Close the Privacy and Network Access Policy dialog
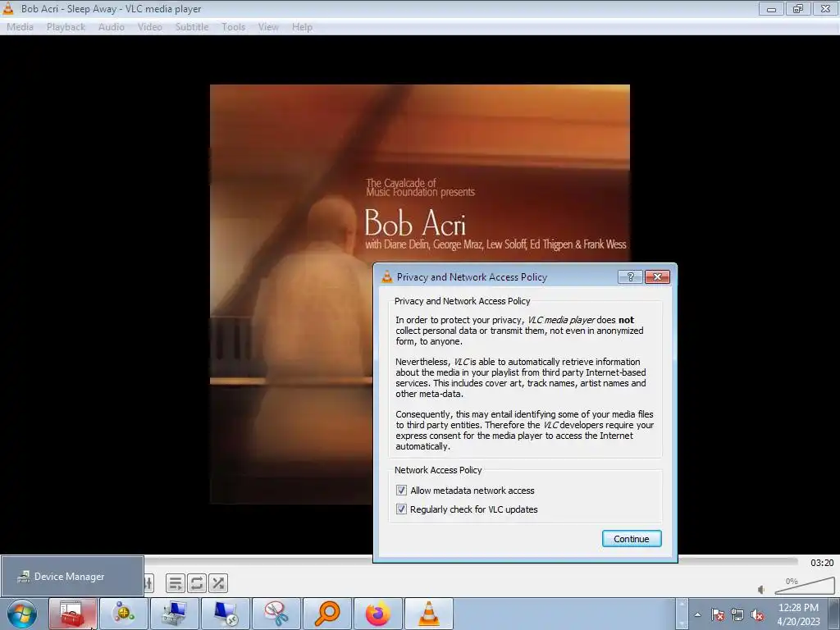 pyautogui.click(x=657, y=276)
